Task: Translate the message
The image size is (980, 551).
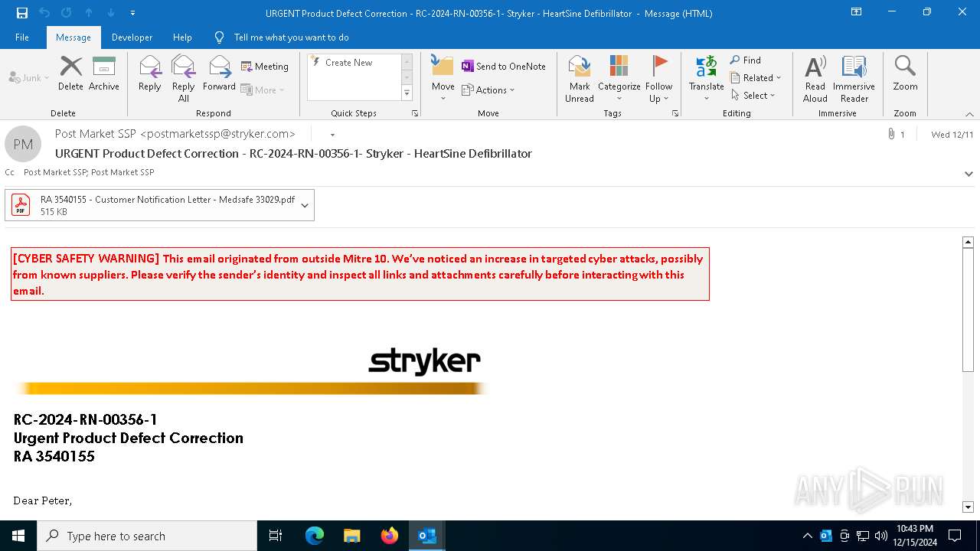Action: point(706,78)
